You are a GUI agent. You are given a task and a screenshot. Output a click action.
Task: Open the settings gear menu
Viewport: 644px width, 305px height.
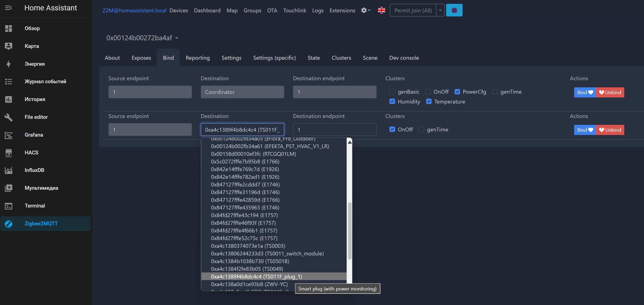pos(366,10)
